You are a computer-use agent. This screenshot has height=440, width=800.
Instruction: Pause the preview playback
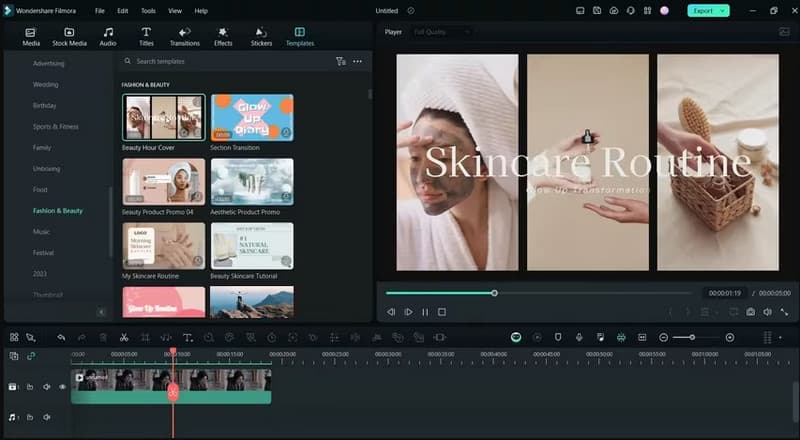point(425,312)
